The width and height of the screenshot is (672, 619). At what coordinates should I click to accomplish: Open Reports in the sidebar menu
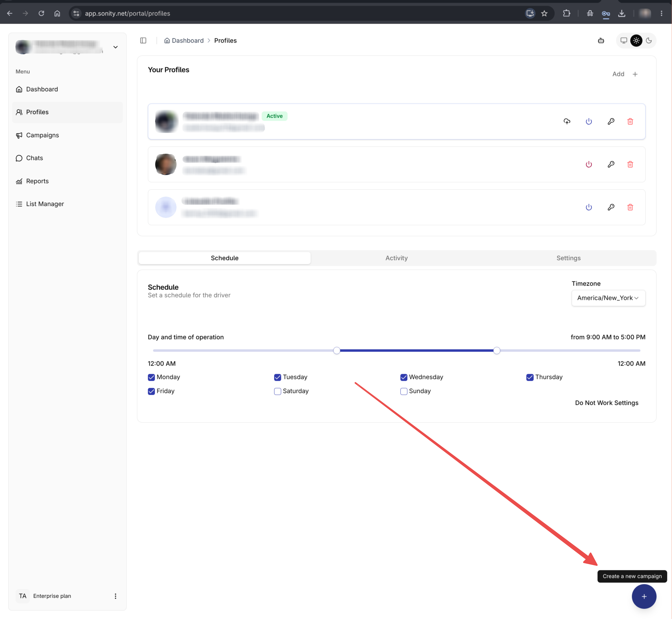[x=67, y=181]
